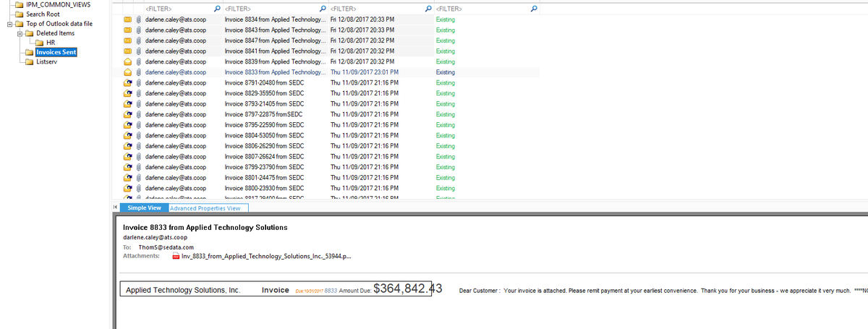Click the magnifier icon in the date filter
Screen dimensions: 868x329
(x=429, y=9)
